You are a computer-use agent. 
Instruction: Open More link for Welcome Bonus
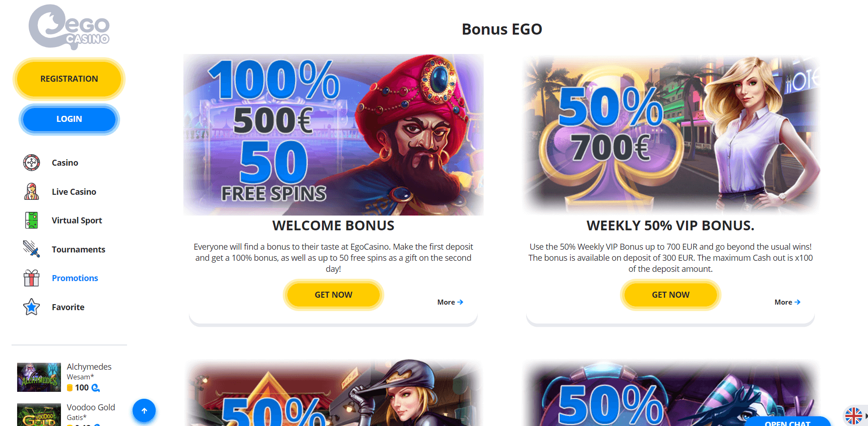pyautogui.click(x=450, y=302)
